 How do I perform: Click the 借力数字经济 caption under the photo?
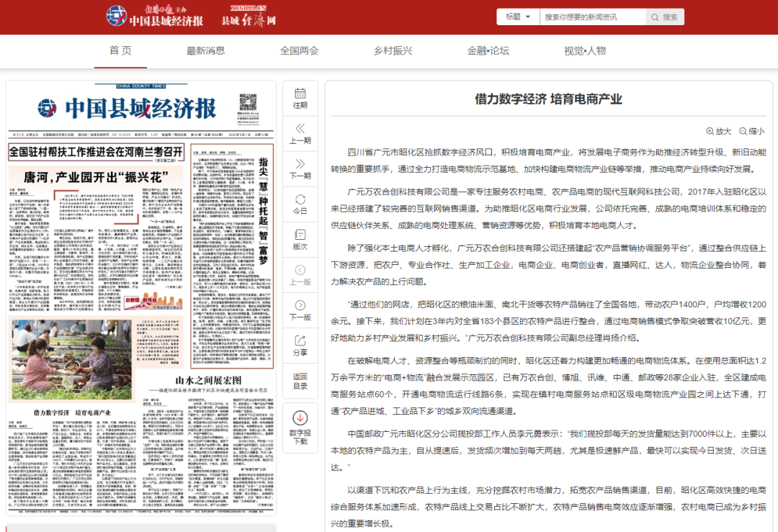[72, 412]
